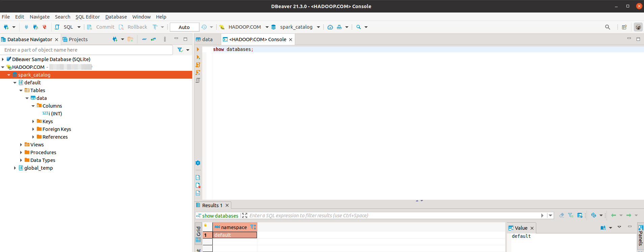This screenshot has height=252, width=644.
Task: Click the DBeaver perspective beaver icon
Action: (638, 27)
